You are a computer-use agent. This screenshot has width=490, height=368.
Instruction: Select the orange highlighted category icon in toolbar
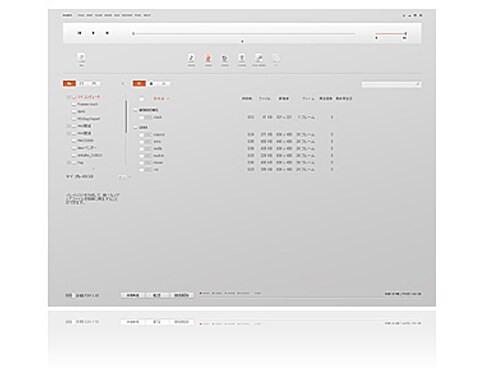208,59
